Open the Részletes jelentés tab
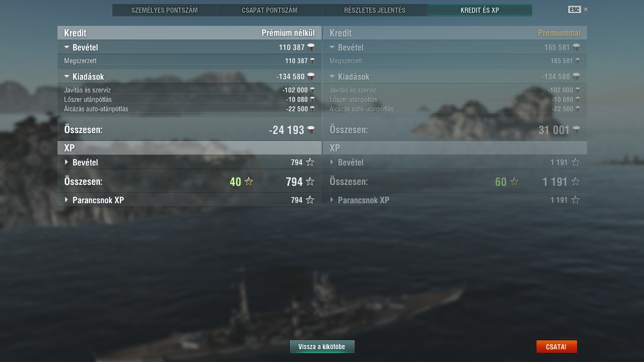The height and width of the screenshot is (362, 644). click(x=375, y=10)
